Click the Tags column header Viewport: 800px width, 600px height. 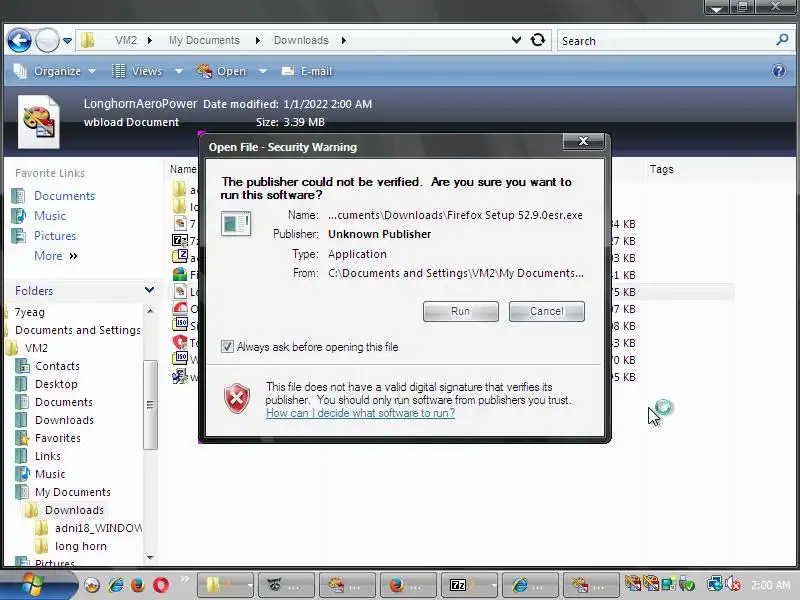click(661, 169)
